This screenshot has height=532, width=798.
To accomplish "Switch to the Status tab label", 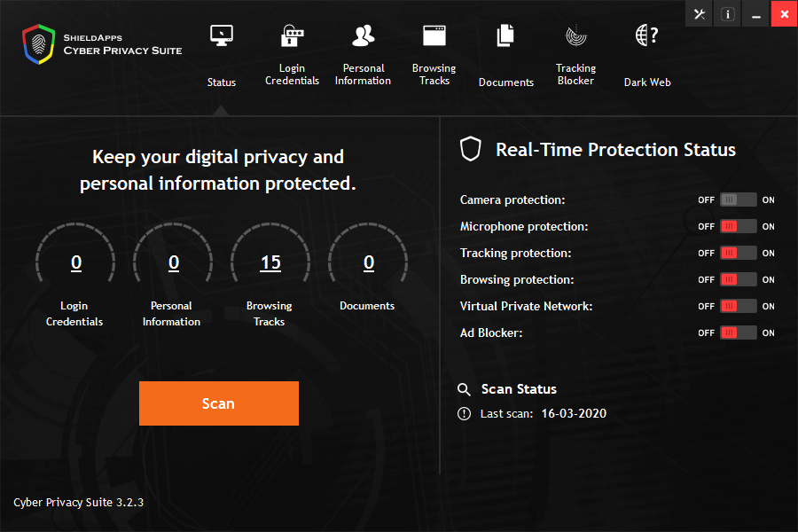I will (x=222, y=82).
